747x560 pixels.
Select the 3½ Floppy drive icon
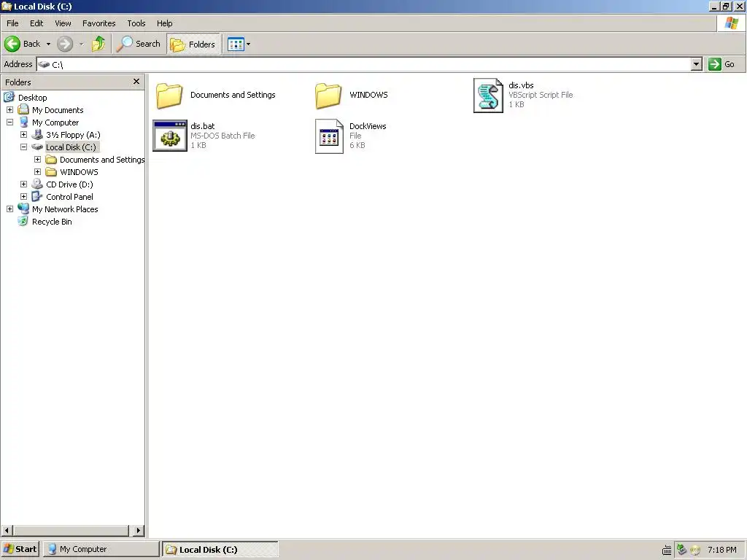click(37, 135)
